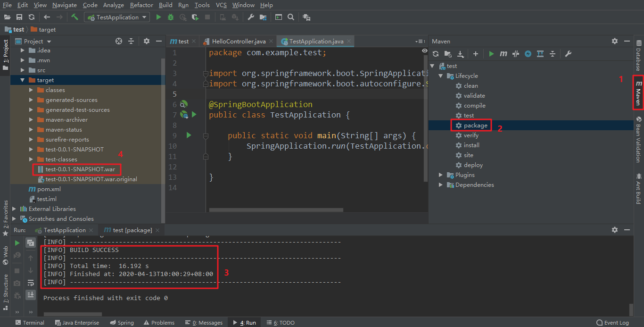This screenshot has width=644, height=327.
Task: Click the run gutter icon beside main method
Action: (x=189, y=135)
